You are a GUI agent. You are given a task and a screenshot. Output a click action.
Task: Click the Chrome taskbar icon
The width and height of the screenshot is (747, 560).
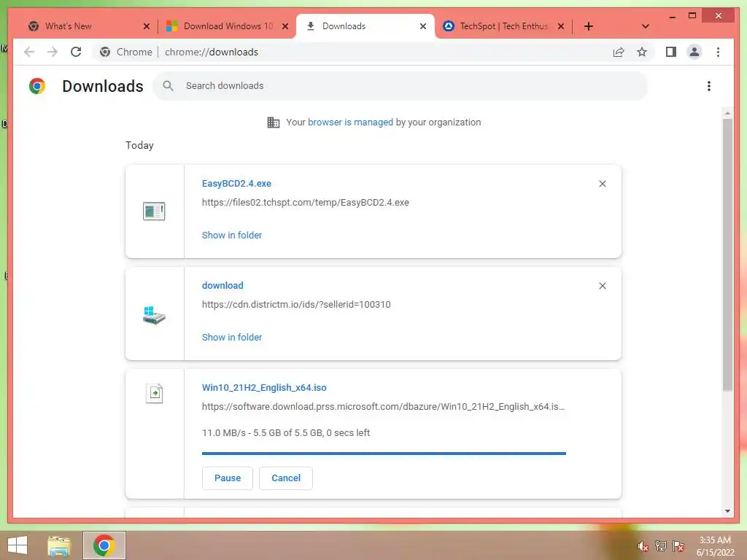pyautogui.click(x=104, y=545)
